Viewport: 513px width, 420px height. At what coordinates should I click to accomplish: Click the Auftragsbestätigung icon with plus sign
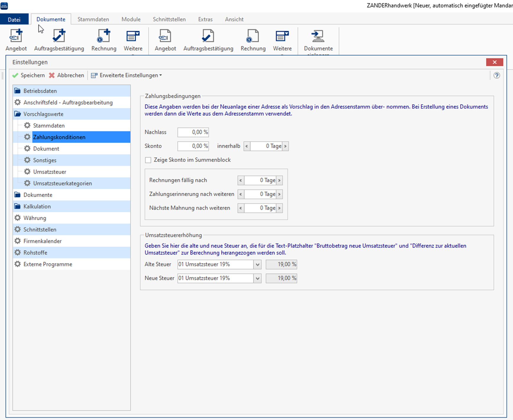pos(59,36)
